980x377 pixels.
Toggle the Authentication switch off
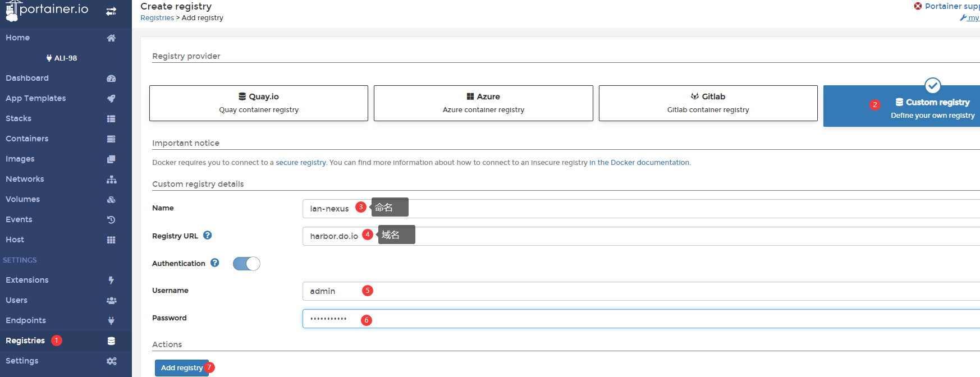coord(246,264)
